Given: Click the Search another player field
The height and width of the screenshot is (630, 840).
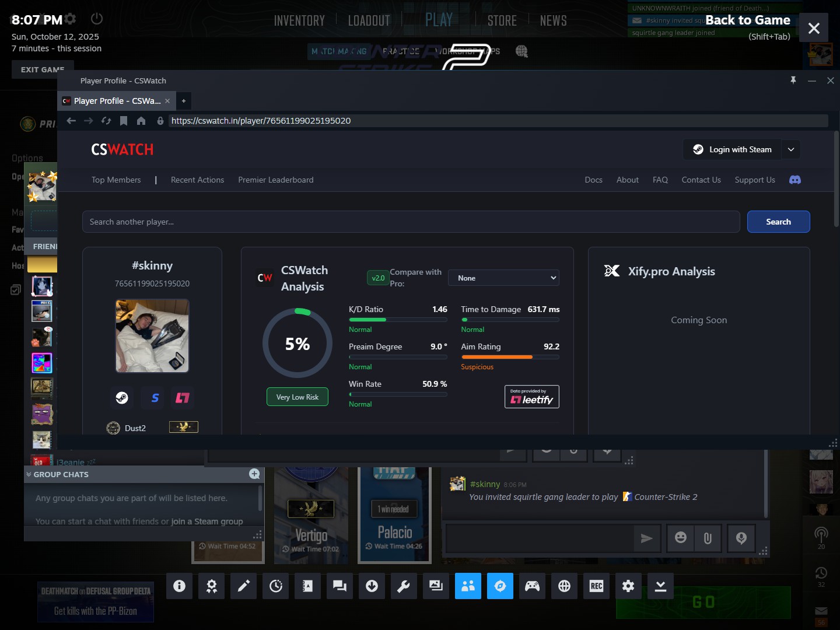Looking at the screenshot, I should (411, 222).
